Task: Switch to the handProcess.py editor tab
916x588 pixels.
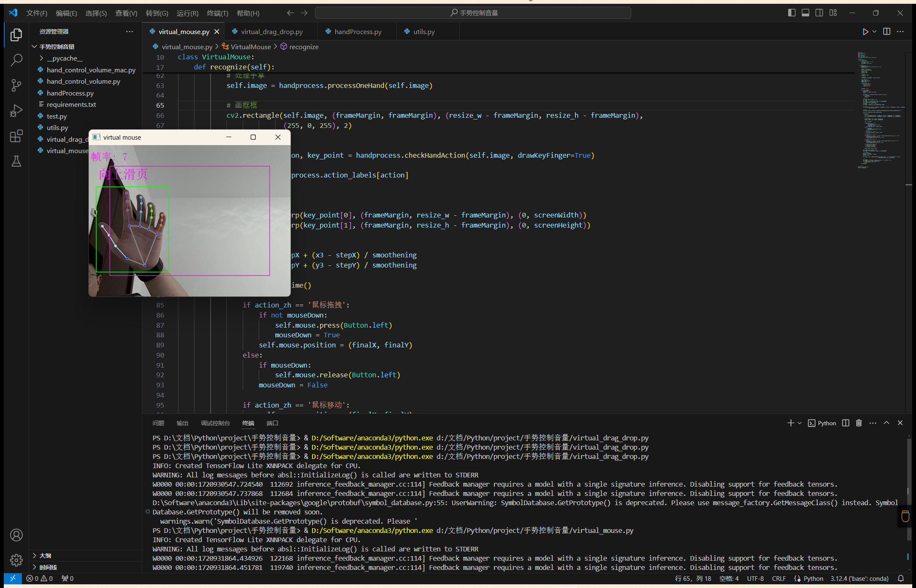Action: tap(357, 32)
